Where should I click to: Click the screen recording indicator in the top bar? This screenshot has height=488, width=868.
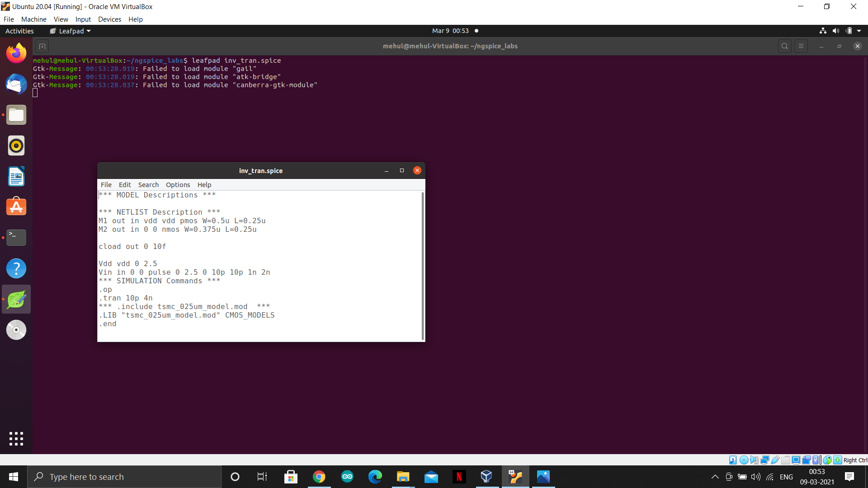[476, 31]
